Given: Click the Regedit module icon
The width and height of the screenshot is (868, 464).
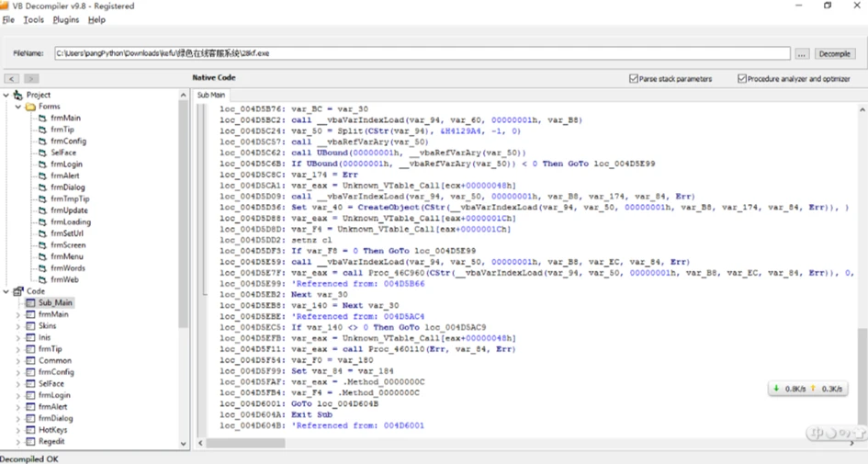Looking at the screenshot, I should [x=30, y=442].
